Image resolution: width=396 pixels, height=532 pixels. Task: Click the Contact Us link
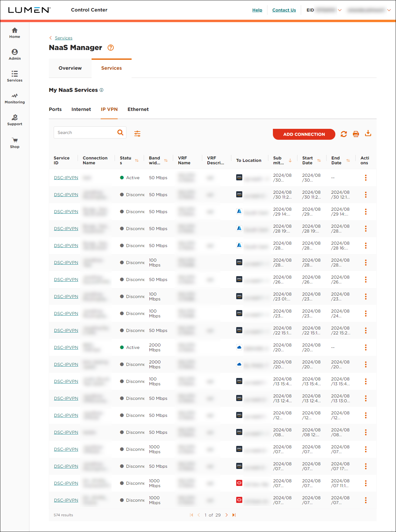tap(284, 10)
